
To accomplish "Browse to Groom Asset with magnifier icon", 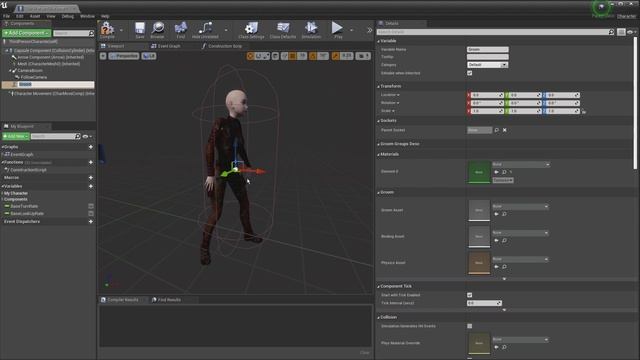I will [x=504, y=214].
